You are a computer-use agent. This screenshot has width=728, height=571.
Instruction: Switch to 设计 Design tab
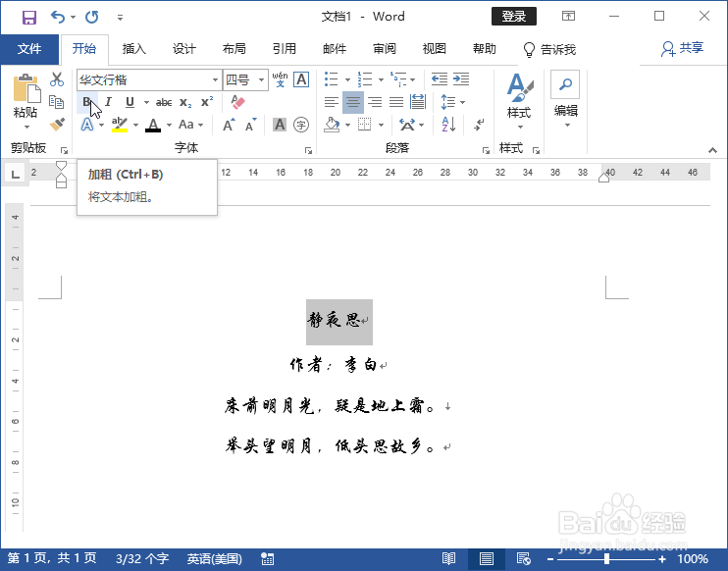pyautogui.click(x=184, y=49)
